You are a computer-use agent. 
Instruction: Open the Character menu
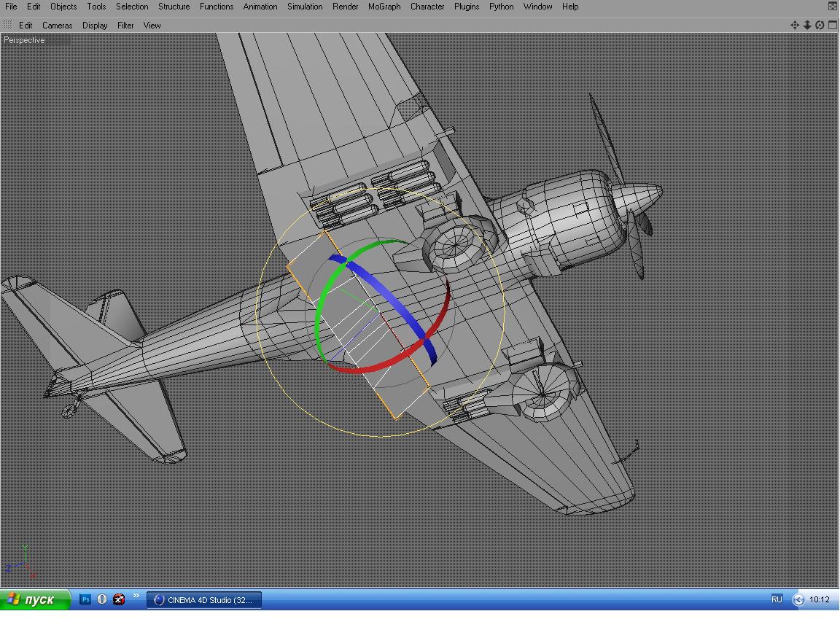[x=427, y=7]
